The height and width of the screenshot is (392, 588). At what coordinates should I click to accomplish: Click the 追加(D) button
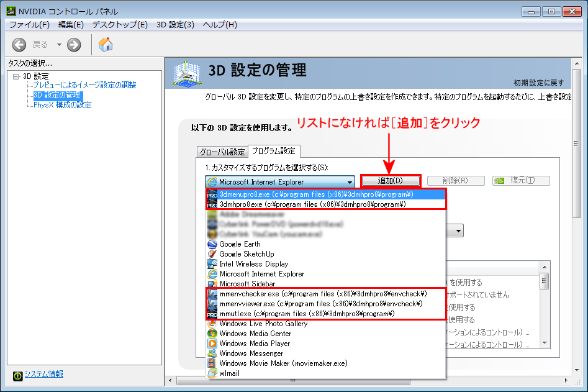(391, 181)
